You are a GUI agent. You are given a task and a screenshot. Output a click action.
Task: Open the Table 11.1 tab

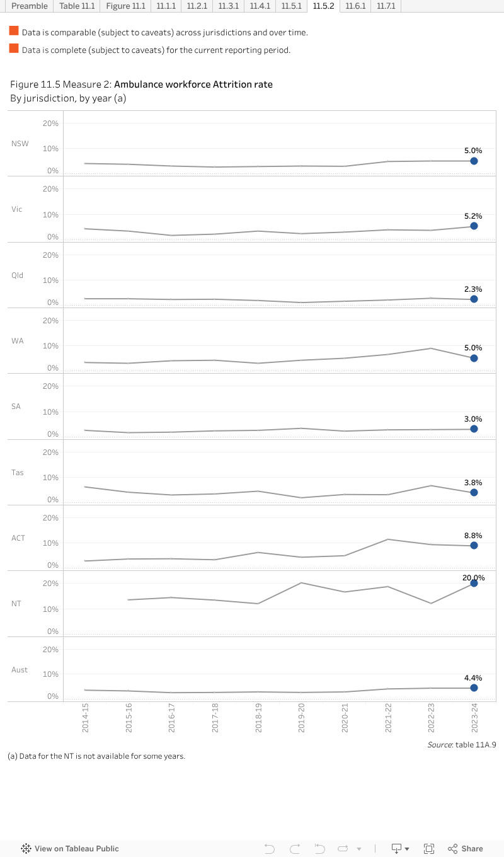click(77, 6)
